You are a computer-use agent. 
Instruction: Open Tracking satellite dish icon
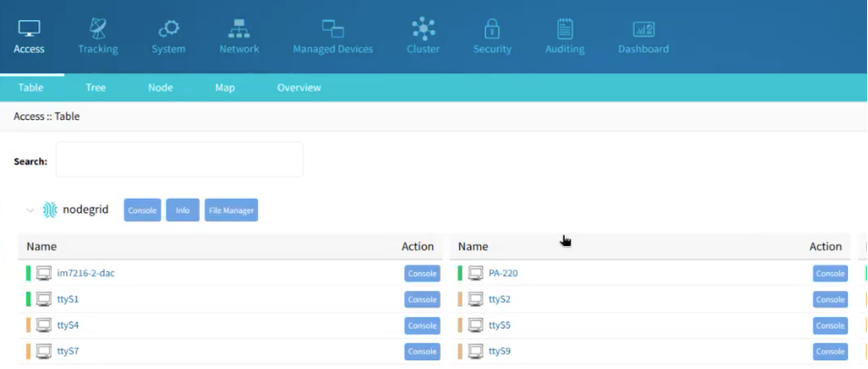[x=98, y=28]
